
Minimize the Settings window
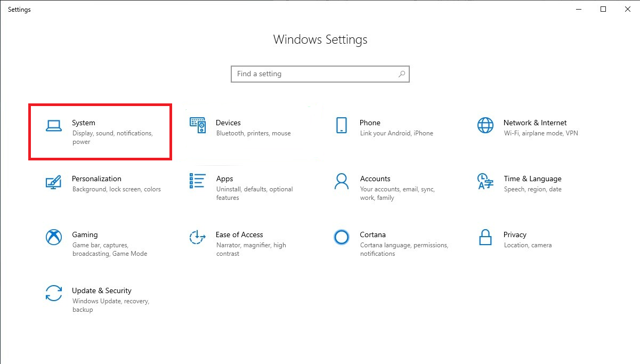tap(579, 9)
